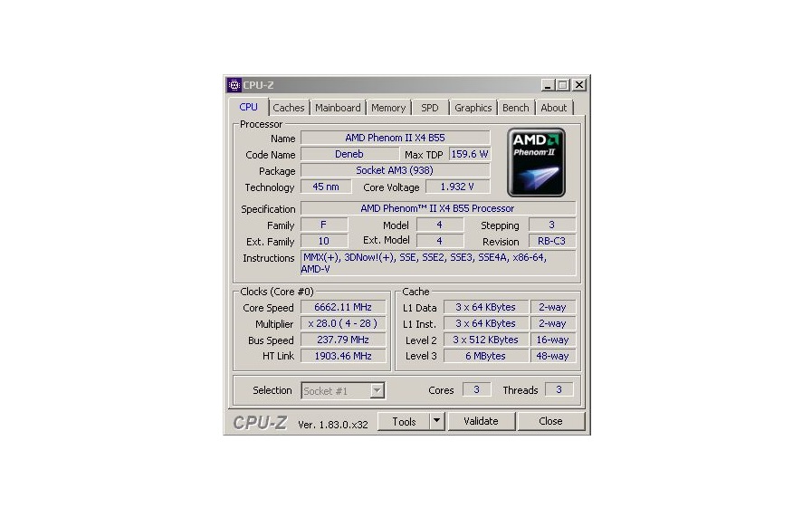Open the Caches tab
The image size is (812, 527).
289,108
